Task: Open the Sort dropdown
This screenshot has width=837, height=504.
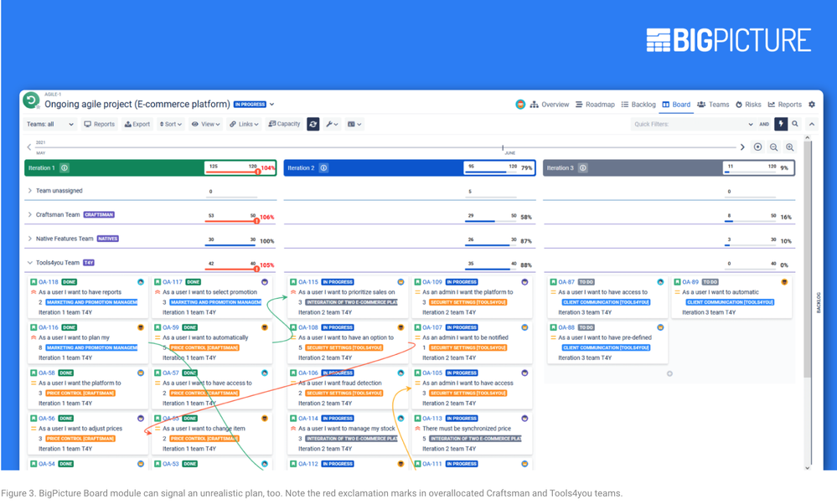Action: 171,124
